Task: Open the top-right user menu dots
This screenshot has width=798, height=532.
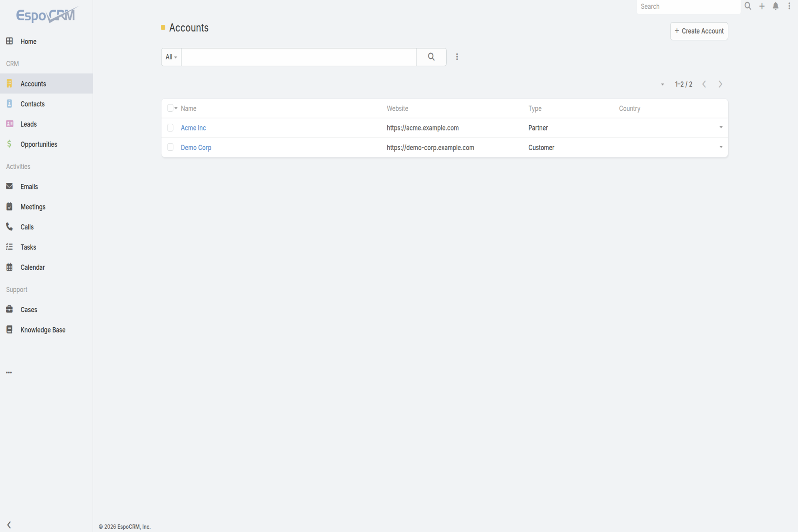Action: click(789, 6)
